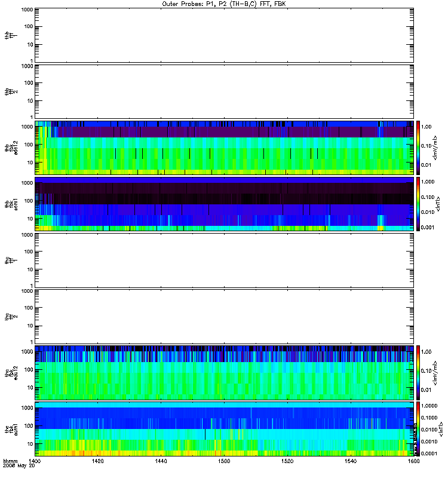Click the 1400 time axis label

pyautogui.click(x=35, y=461)
